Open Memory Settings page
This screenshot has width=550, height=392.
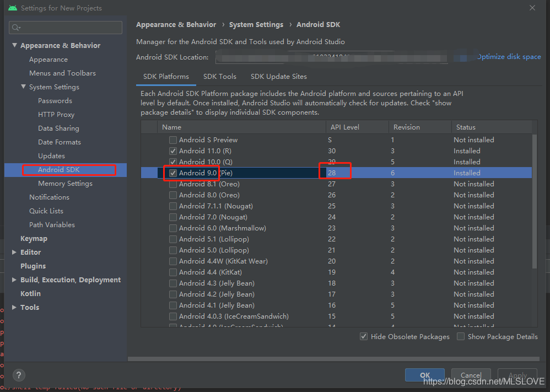tap(65, 184)
